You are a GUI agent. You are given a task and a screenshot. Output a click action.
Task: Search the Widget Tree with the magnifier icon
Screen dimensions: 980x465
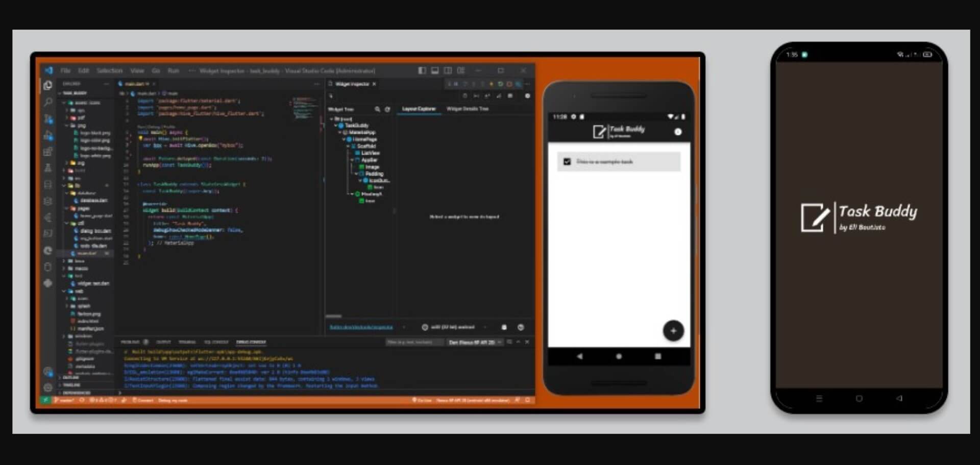point(378,109)
